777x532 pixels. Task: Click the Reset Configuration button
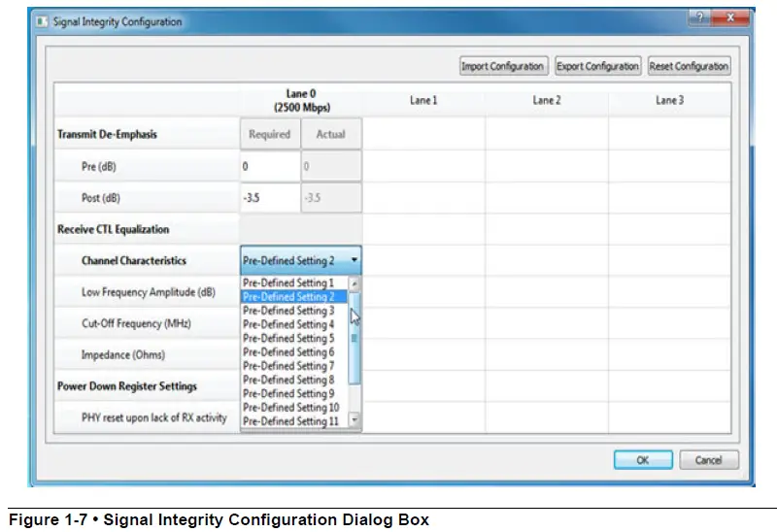click(689, 66)
